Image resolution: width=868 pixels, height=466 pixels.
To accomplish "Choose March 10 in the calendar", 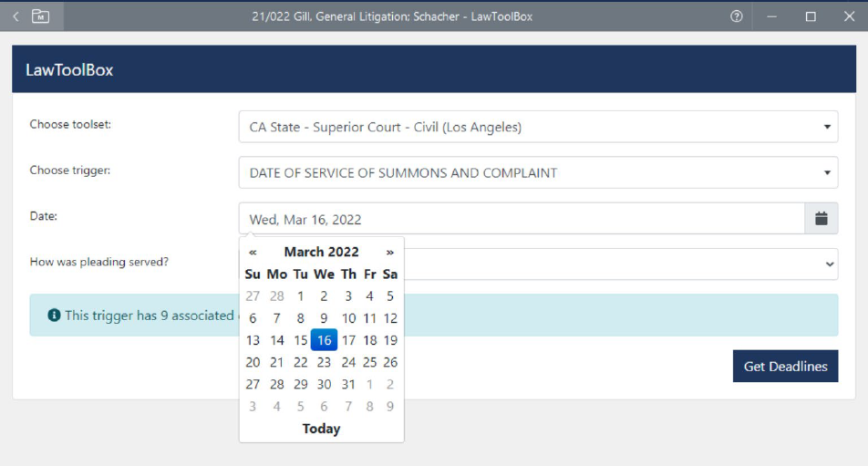I will tap(348, 318).
